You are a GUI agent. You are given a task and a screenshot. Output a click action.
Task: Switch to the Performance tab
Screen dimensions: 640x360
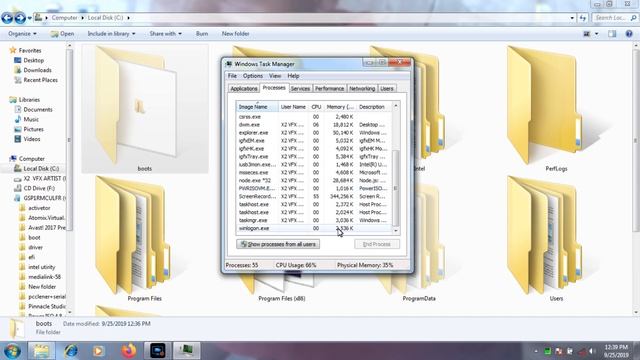pos(329,89)
